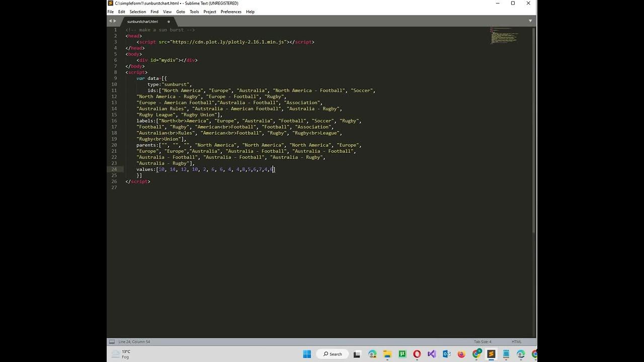Click the 'mydiv' id value

(x=170, y=60)
